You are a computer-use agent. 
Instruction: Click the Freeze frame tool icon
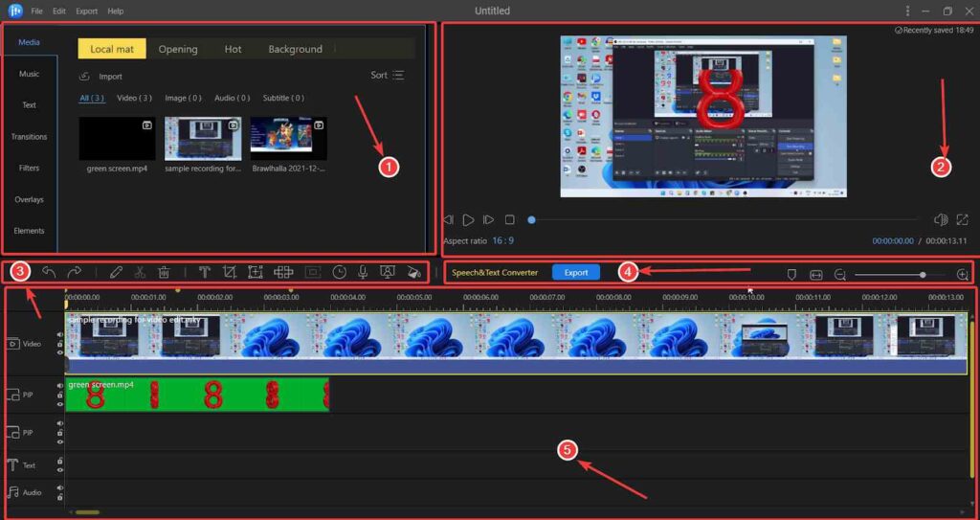313,272
